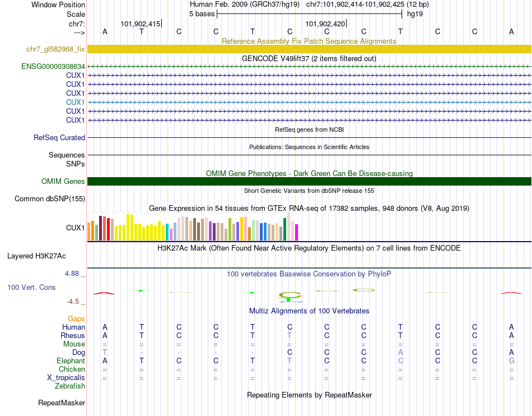Click Publications: Sequences in Scientific Articles title

coord(309,147)
